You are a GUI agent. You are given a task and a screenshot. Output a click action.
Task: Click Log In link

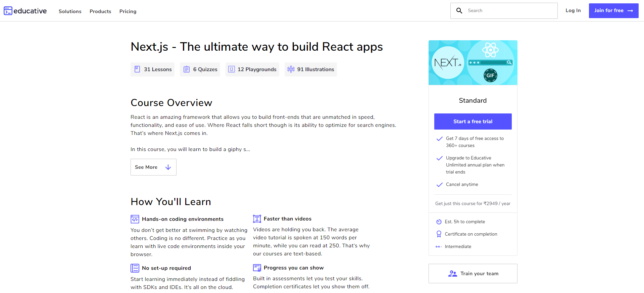pyautogui.click(x=573, y=10)
